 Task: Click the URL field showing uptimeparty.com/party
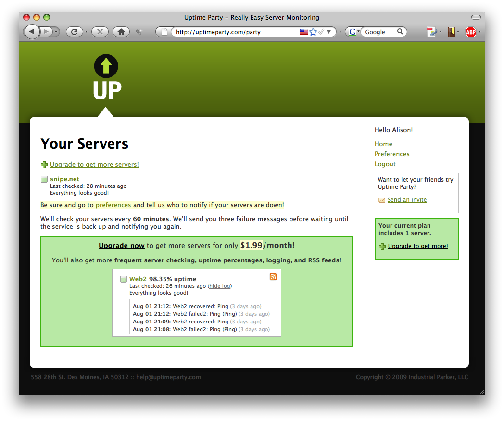tap(236, 32)
